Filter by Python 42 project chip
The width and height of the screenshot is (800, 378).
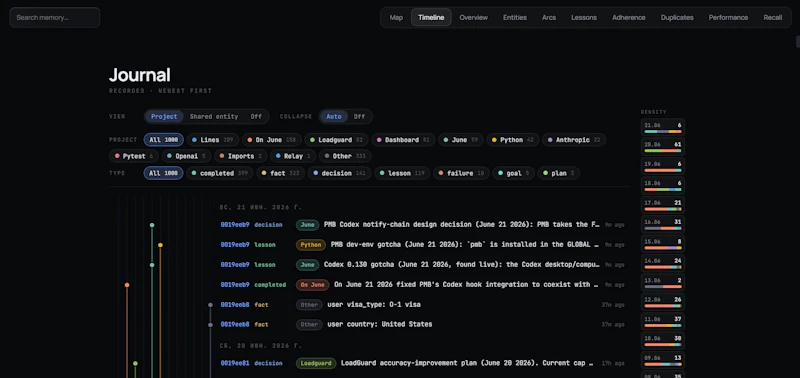[x=512, y=140]
